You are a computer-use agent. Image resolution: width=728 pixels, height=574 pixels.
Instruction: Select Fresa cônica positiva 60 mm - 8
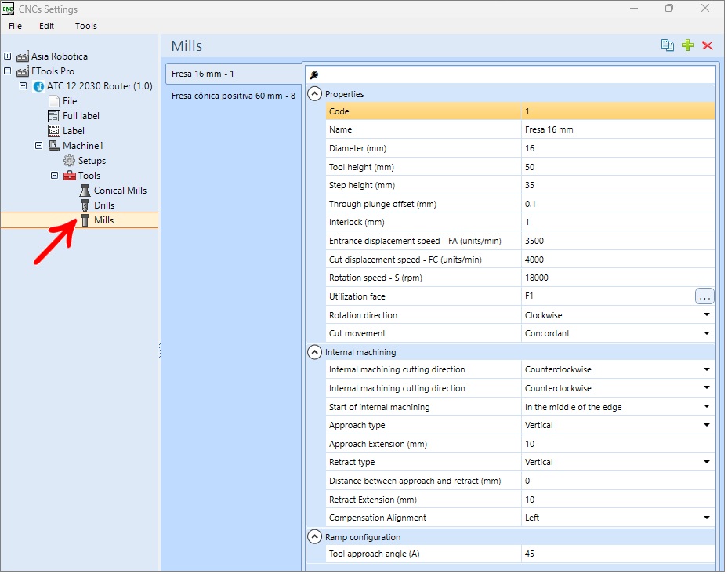[234, 96]
